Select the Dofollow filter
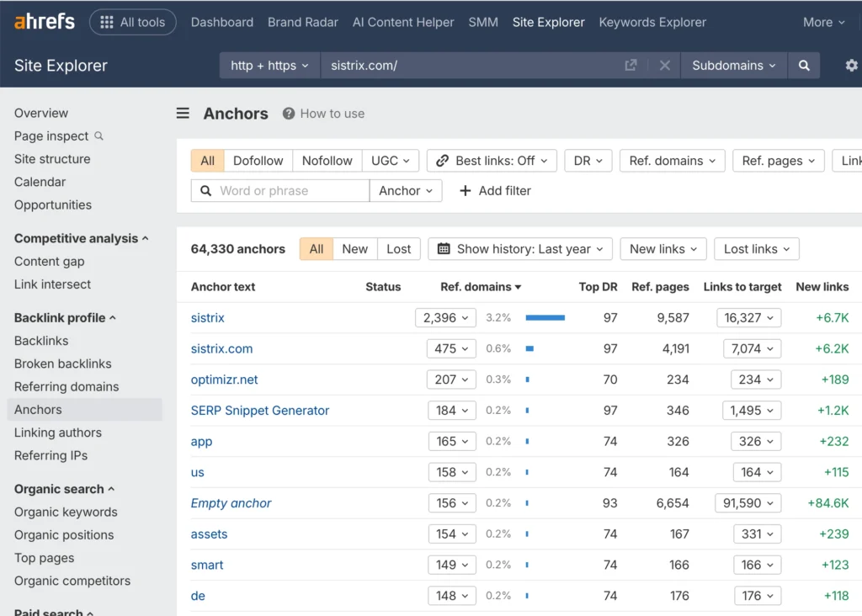This screenshot has width=862, height=616. point(258,161)
